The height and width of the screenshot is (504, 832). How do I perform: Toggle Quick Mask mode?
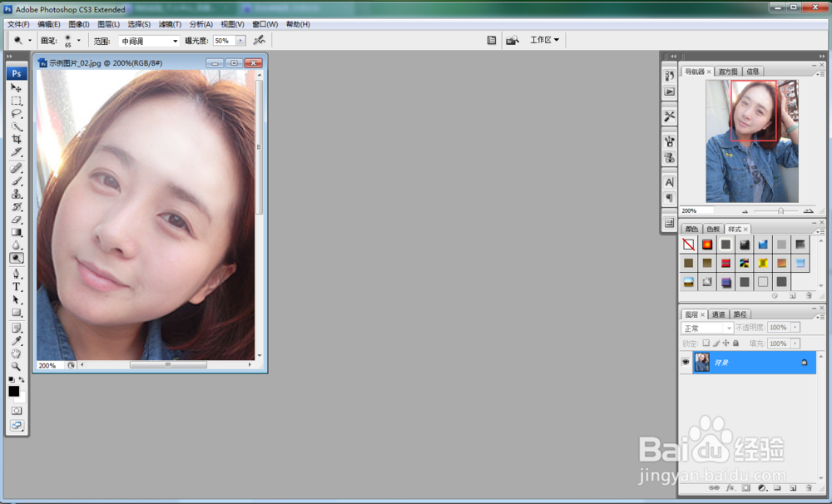coord(17,411)
